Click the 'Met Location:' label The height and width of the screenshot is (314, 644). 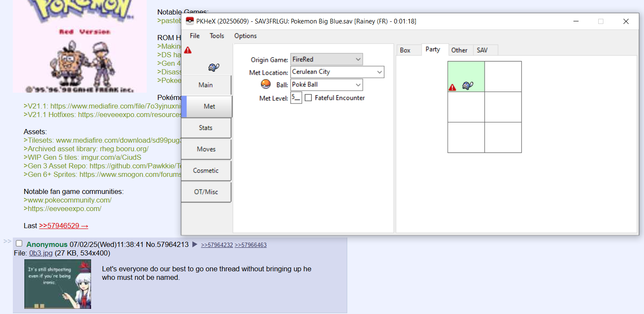pyautogui.click(x=269, y=72)
